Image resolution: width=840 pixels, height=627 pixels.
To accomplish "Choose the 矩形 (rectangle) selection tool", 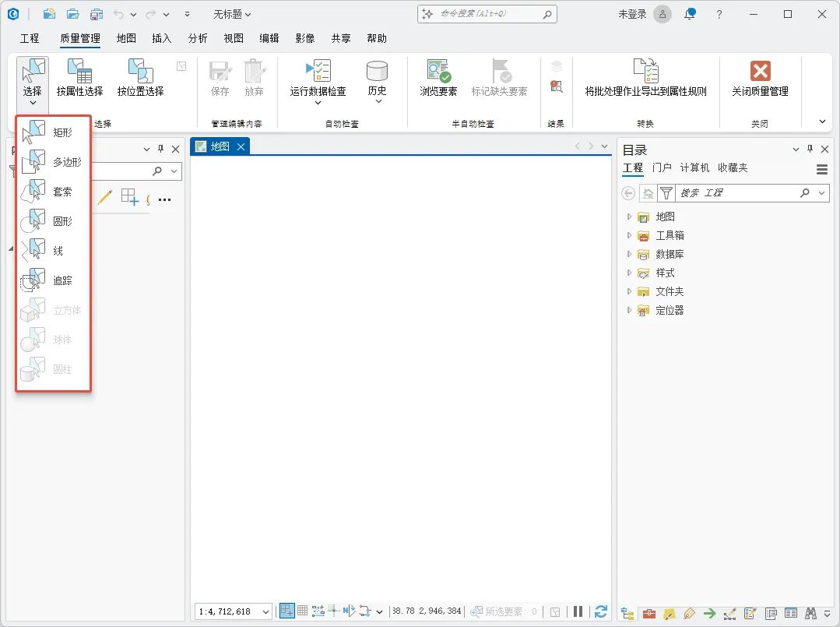I will [53, 132].
